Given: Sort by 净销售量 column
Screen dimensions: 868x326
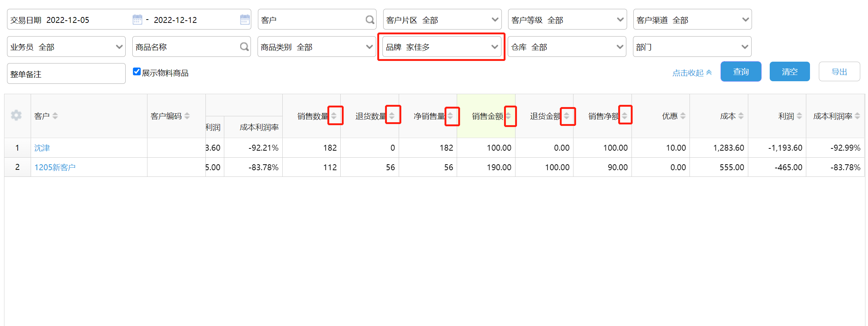Looking at the screenshot, I should tap(450, 116).
